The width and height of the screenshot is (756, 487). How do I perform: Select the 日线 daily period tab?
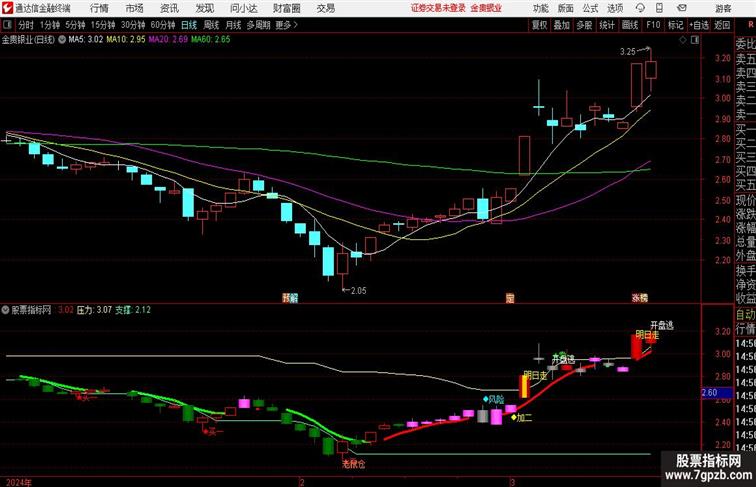point(189,25)
